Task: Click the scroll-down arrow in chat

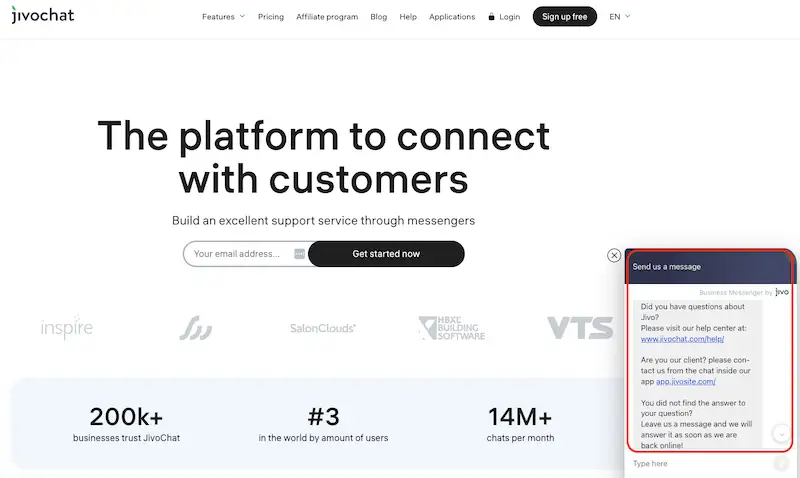Action: click(781, 434)
